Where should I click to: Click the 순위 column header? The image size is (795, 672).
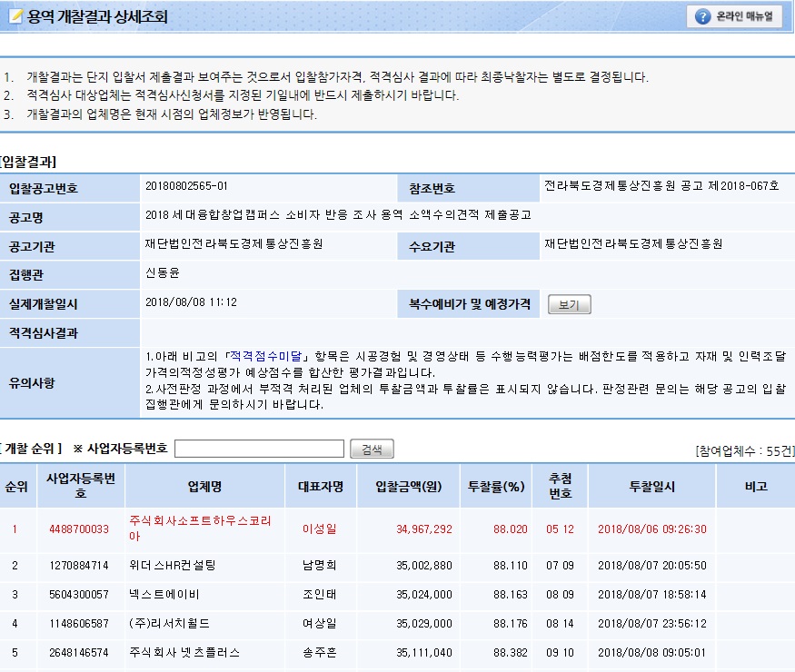tap(17, 486)
